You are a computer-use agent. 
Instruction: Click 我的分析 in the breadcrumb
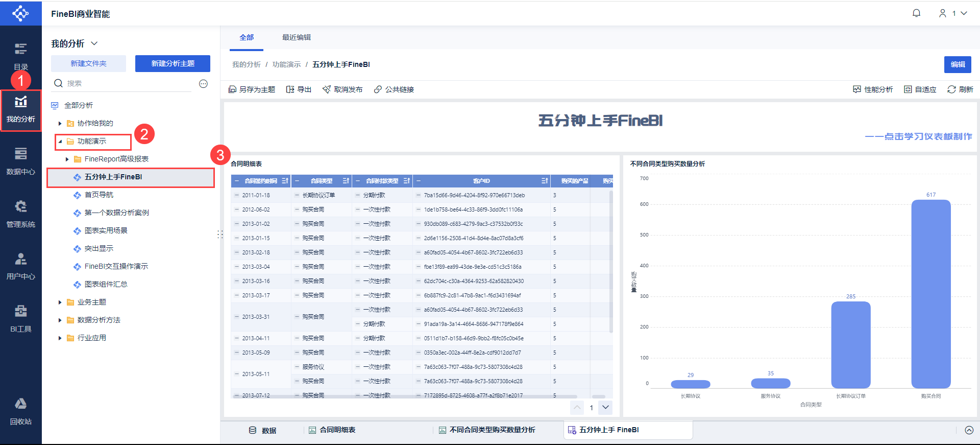246,64
